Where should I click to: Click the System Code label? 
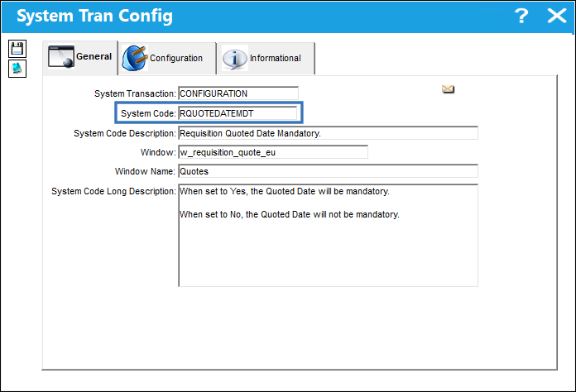click(x=148, y=113)
